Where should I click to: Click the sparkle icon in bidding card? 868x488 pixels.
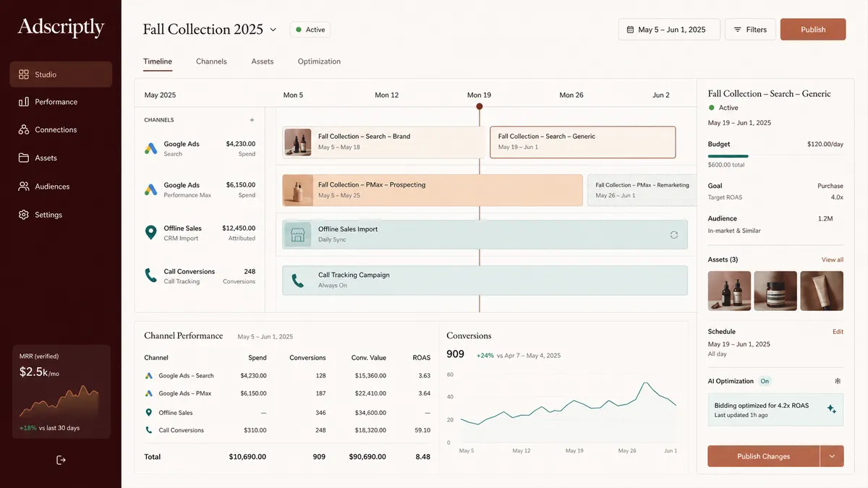[x=831, y=408]
